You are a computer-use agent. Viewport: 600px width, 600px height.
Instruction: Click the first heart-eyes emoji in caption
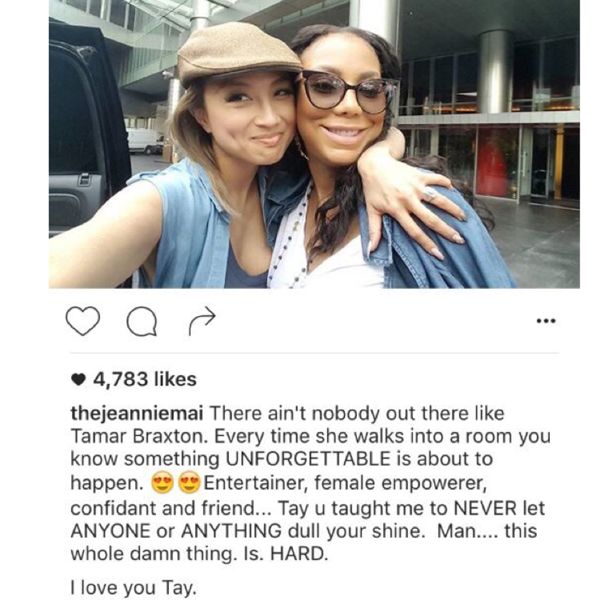click(163, 483)
